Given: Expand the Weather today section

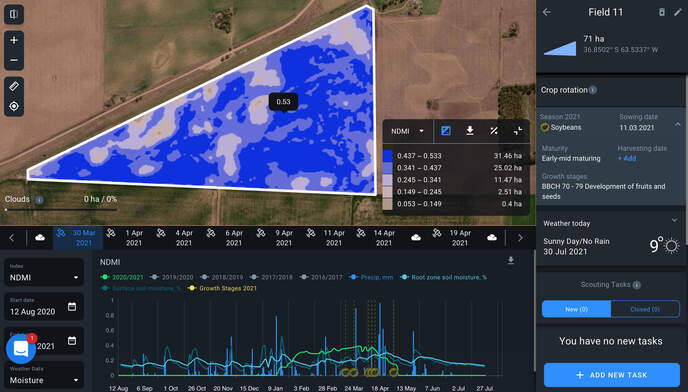Looking at the screenshot, I should pyautogui.click(x=674, y=220).
